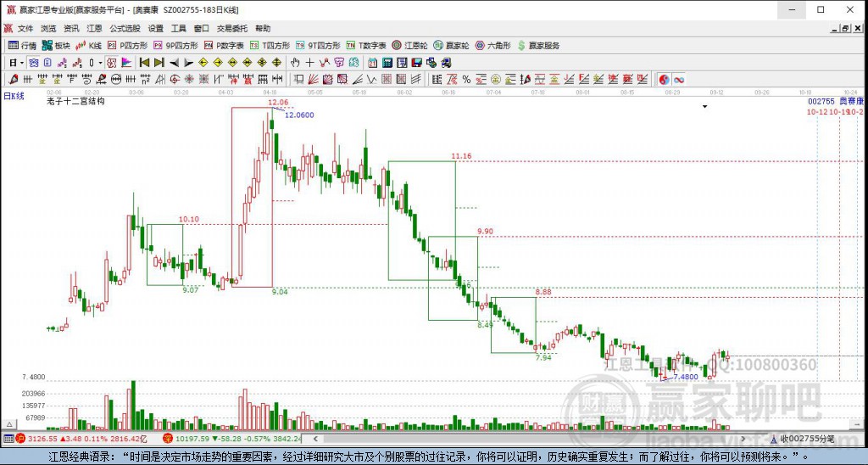Expand the dropdown arrow beside the 0 icon
Viewport: 868px width, 465px height.
coord(100,62)
